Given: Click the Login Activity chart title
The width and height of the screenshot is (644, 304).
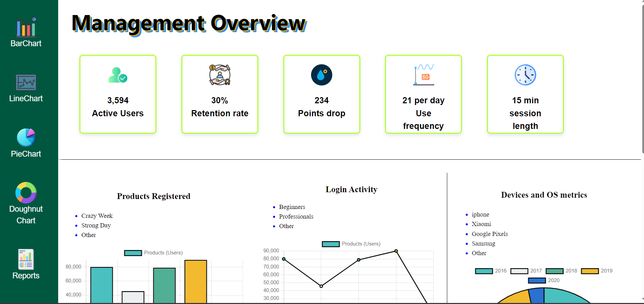Looking at the screenshot, I should 351,189.
